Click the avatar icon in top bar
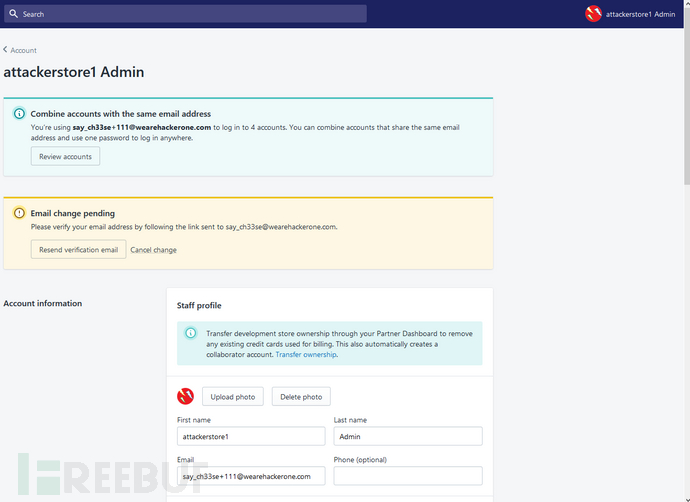Image resolution: width=690 pixels, height=502 pixels. click(x=593, y=14)
